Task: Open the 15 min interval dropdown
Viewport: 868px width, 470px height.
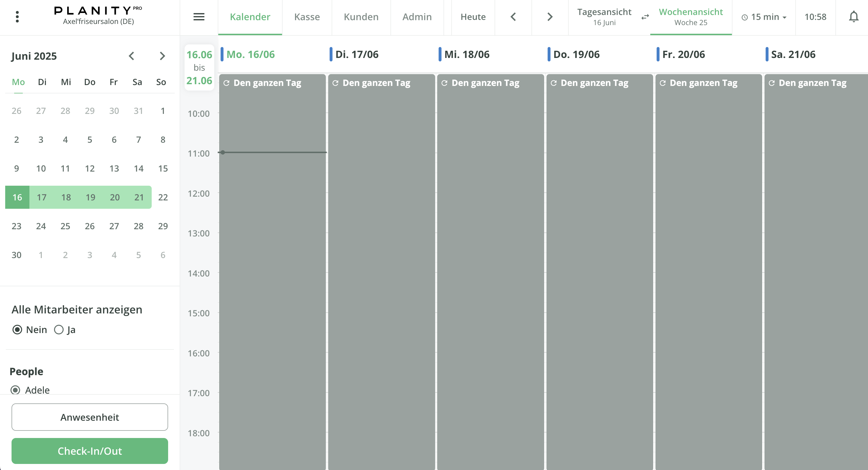Action: [x=764, y=17]
